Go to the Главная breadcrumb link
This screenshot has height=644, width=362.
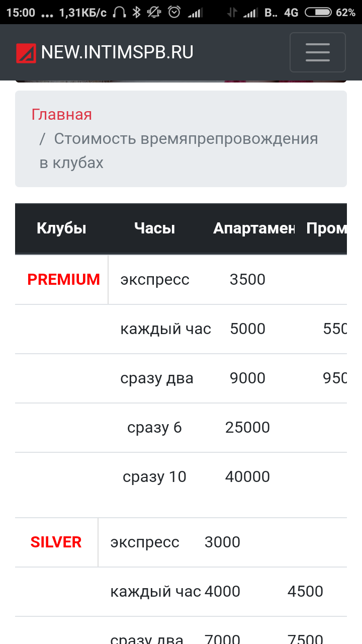[x=62, y=114]
